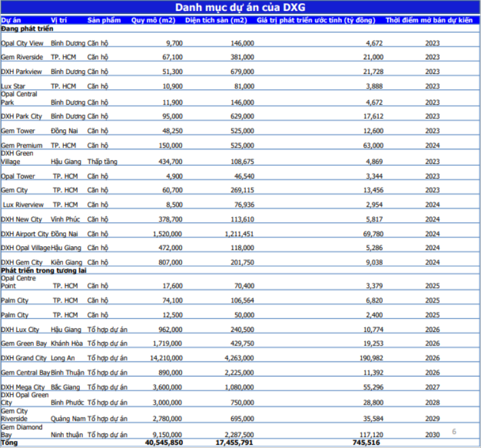The width and height of the screenshot is (481, 448).
Task: Click the 'Tổng' total row label
Action: pyautogui.click(x=10, y=442)
